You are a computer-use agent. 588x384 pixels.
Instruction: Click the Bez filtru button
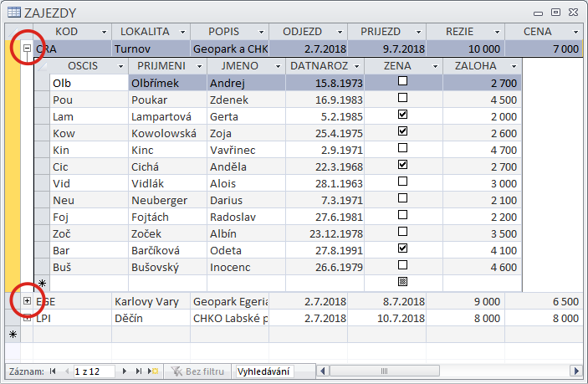pos(197,370)
